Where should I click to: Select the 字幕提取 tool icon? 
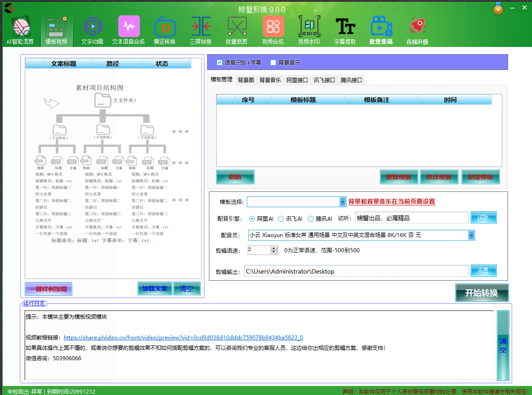coord(345,27)
